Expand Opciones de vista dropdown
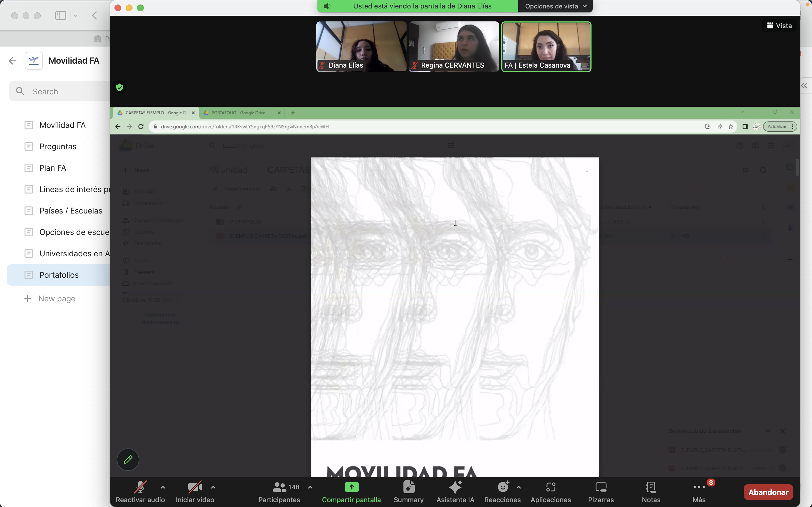This screenshot has width=812, height=507. [x=555, y=6]
